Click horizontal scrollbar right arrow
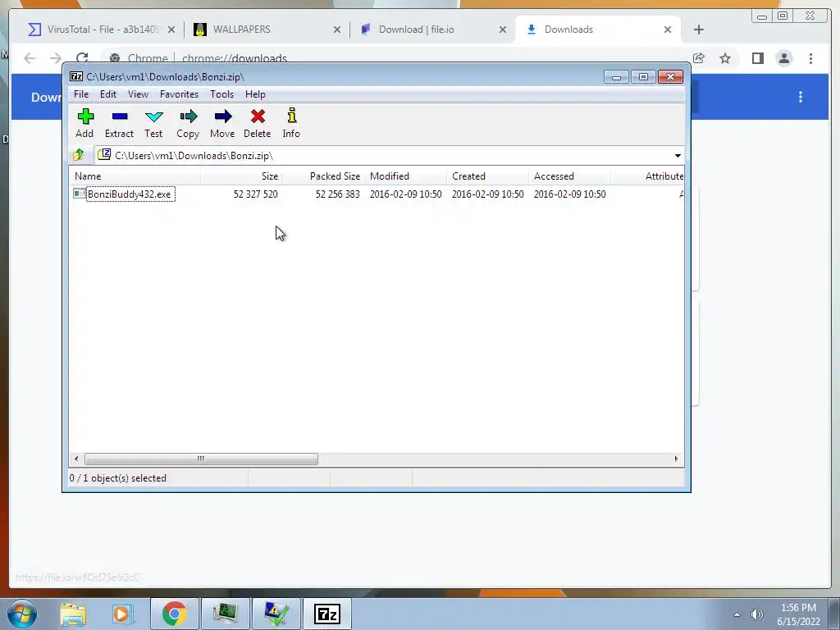The height and width of the screenshot is (630, 840). tap(676, 459)
